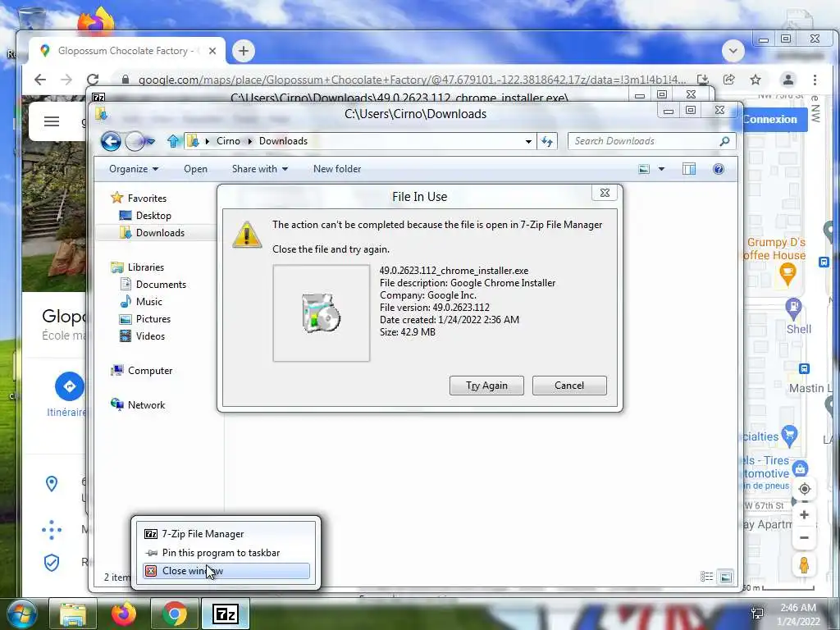Choose Close window in jump list
Viewport: 840px width, 630px height.
coord(226,571)
